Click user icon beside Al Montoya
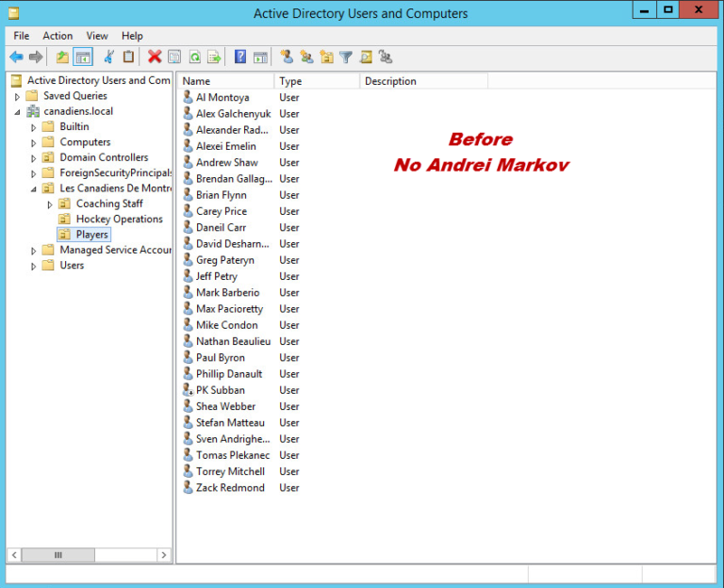 tap(188, 97)
